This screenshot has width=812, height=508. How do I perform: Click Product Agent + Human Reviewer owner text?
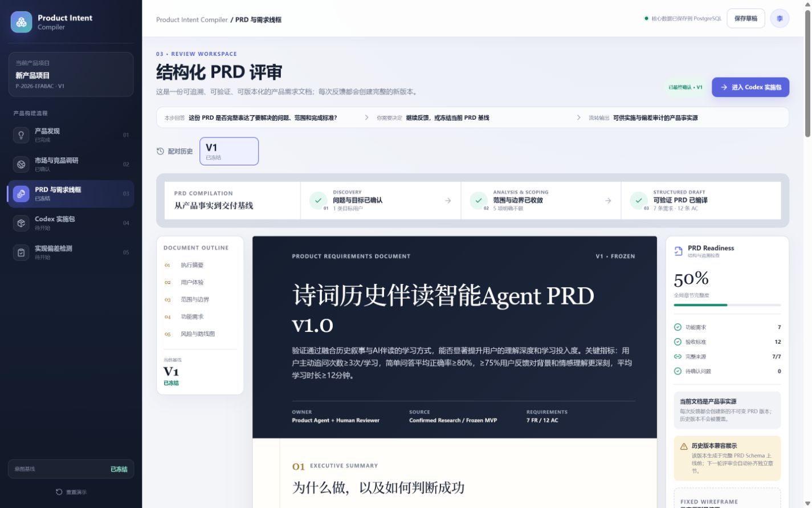(336, 420)
